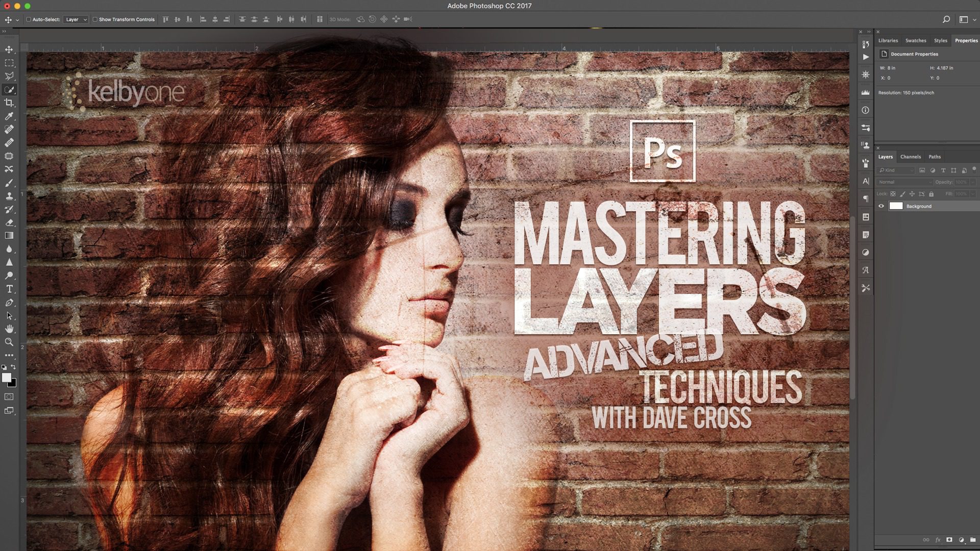Select the Quick Selection tool
This screenshot has height=551, width=980.
pyautogui.click(x=9, y=90)
